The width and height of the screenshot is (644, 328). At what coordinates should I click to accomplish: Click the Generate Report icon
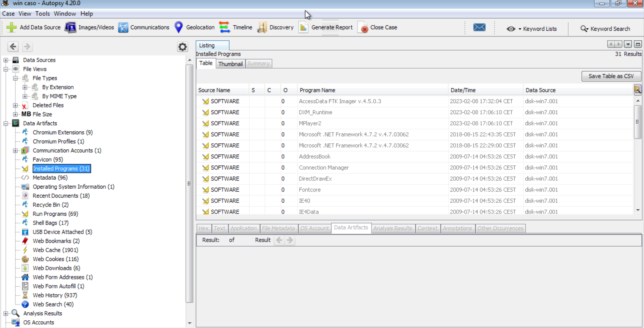click(x=303, y=27)
